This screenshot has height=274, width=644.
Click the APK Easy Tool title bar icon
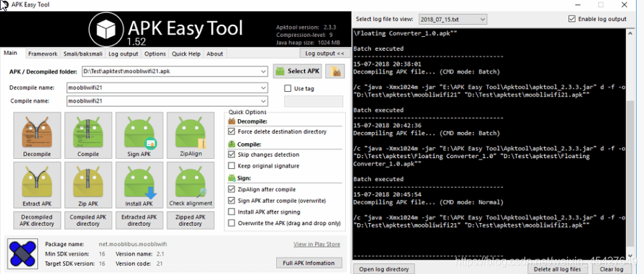click(4, 5)
